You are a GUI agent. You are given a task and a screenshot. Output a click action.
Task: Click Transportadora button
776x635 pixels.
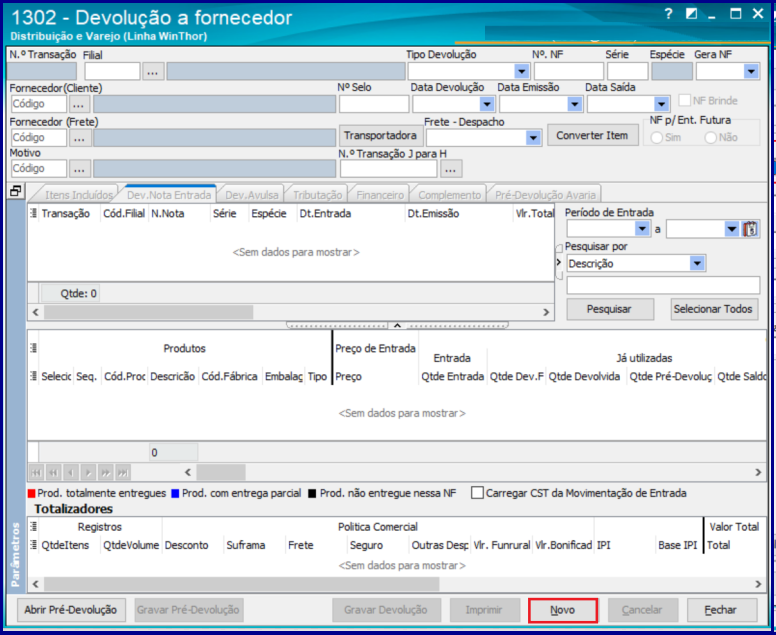[380, 136]
